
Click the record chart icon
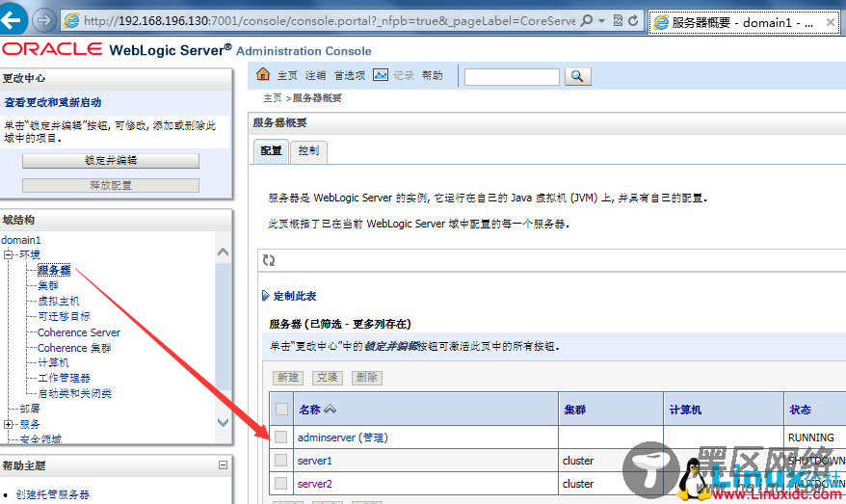click(381, 75)
